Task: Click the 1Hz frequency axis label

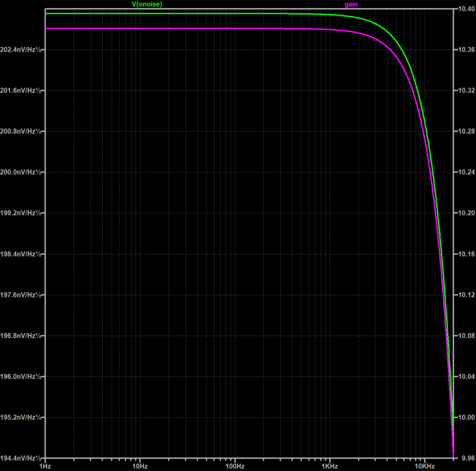Action: tap(45, 465)
